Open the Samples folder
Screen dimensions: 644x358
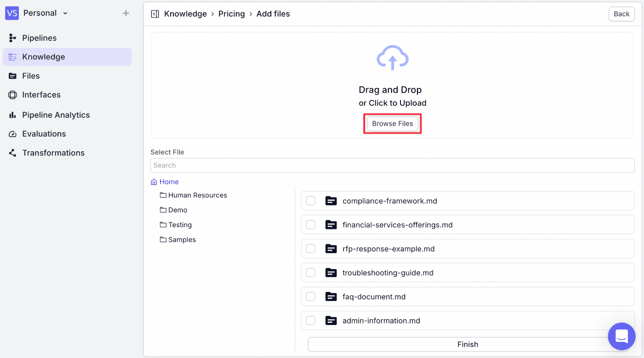tap(182, 240)
